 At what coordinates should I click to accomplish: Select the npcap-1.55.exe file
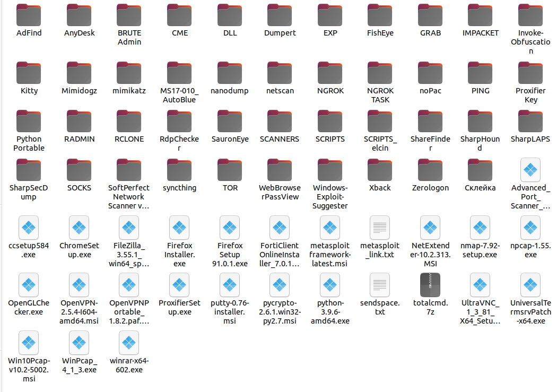(x=530, y=228)
